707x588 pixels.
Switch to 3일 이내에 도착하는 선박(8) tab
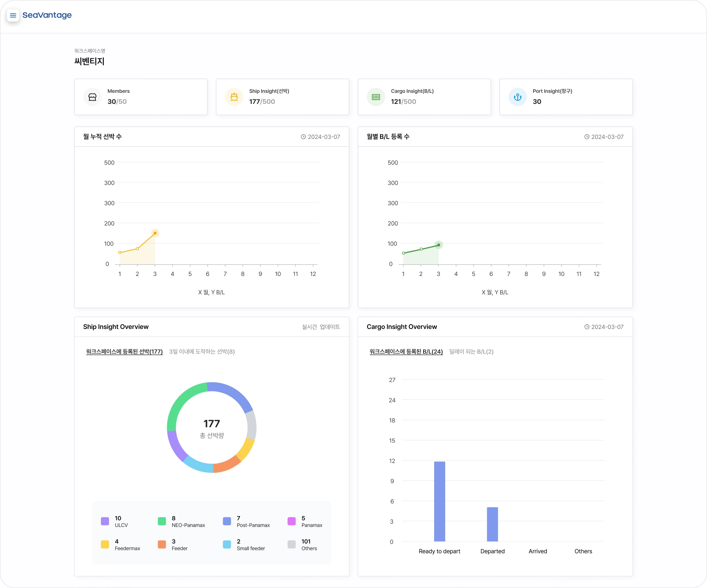[202, 351]
